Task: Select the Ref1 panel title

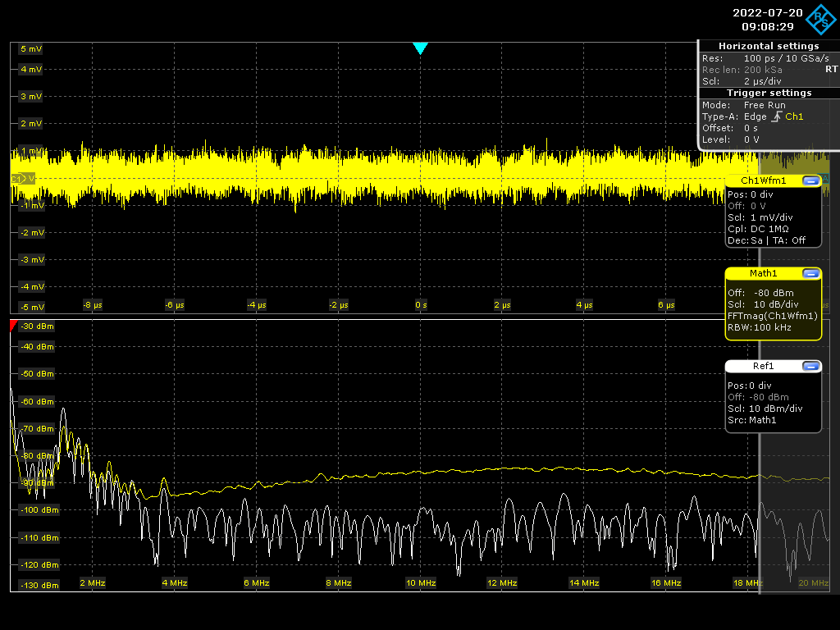Action: pyautogui.click(x=763, y=367)
